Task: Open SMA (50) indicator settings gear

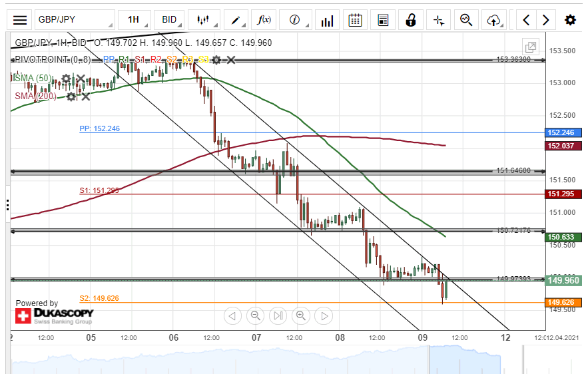Action: (x=66, y=79)
